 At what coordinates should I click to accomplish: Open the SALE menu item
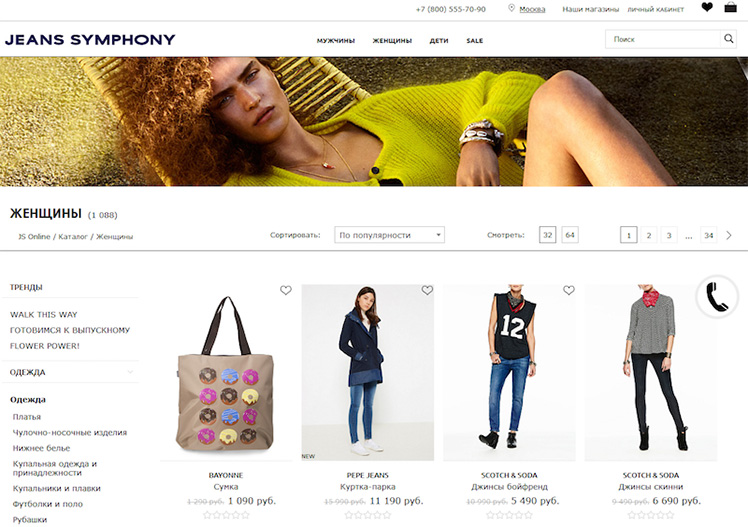(475, 41)
